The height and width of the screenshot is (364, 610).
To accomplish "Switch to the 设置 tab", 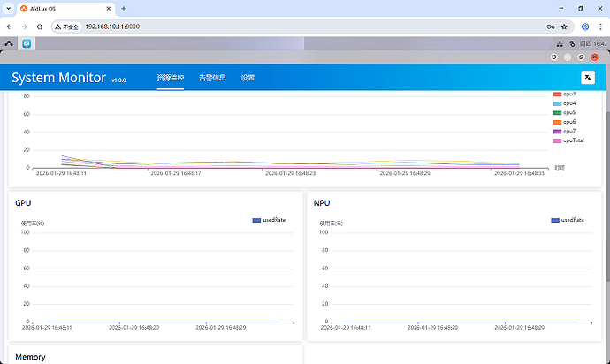I will pyautogui.click(x=248, y=78).
